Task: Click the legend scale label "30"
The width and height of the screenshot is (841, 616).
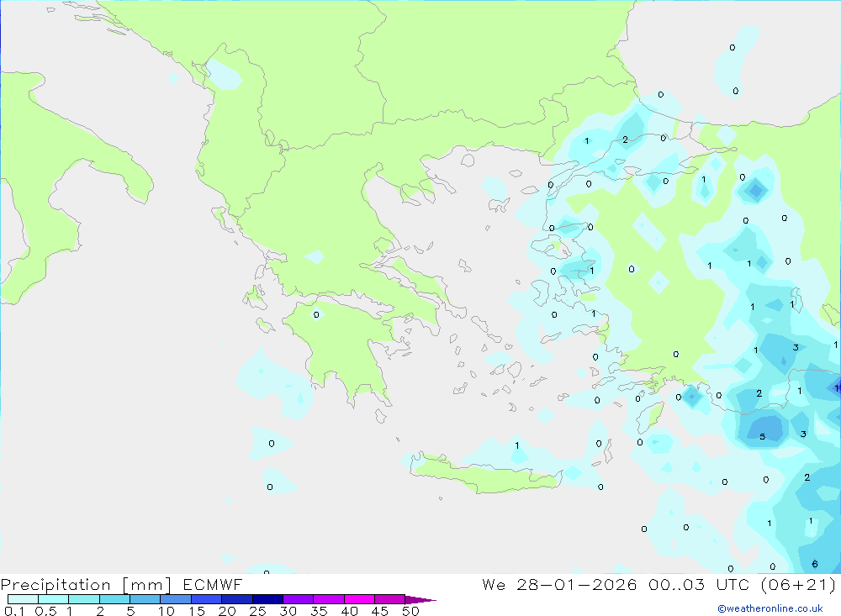Action: [x=288, y=611]
